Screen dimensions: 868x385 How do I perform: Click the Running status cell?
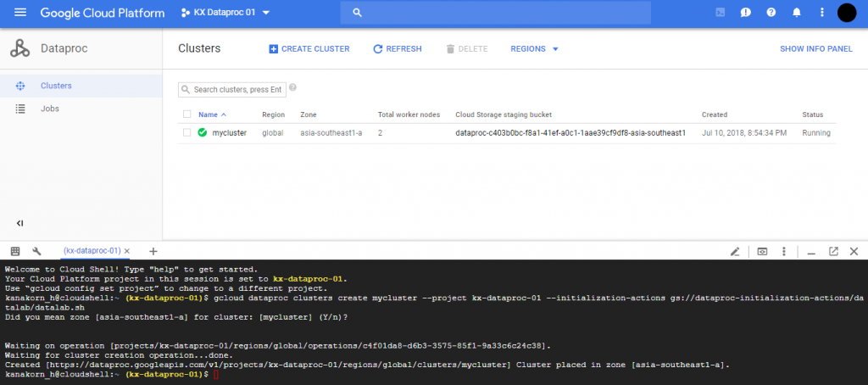816,133
